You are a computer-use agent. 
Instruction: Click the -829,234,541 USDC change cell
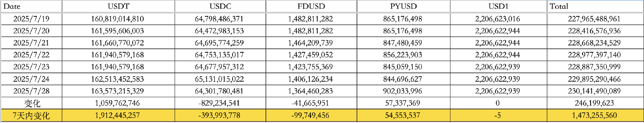click(220, 103)
